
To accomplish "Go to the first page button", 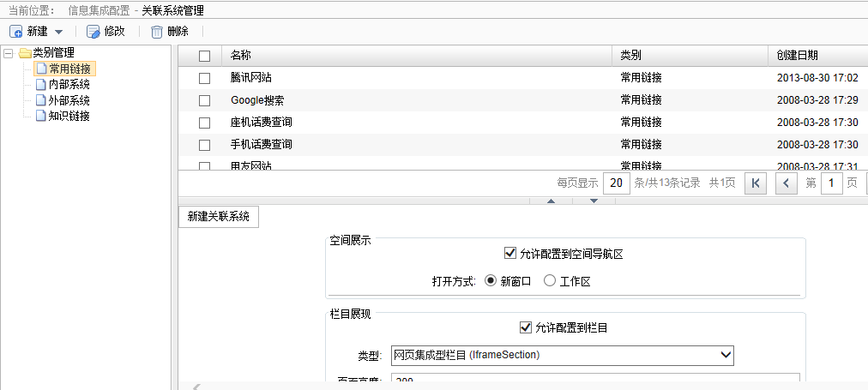I will click(756, 183).
